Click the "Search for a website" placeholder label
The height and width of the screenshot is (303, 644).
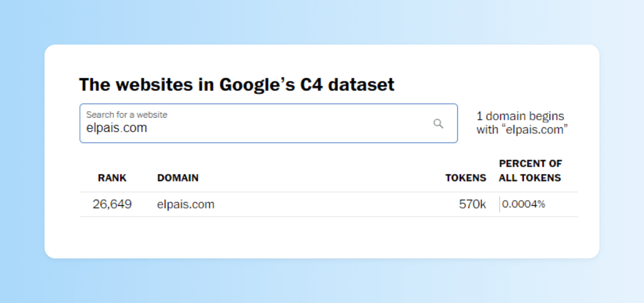point(127,114)
